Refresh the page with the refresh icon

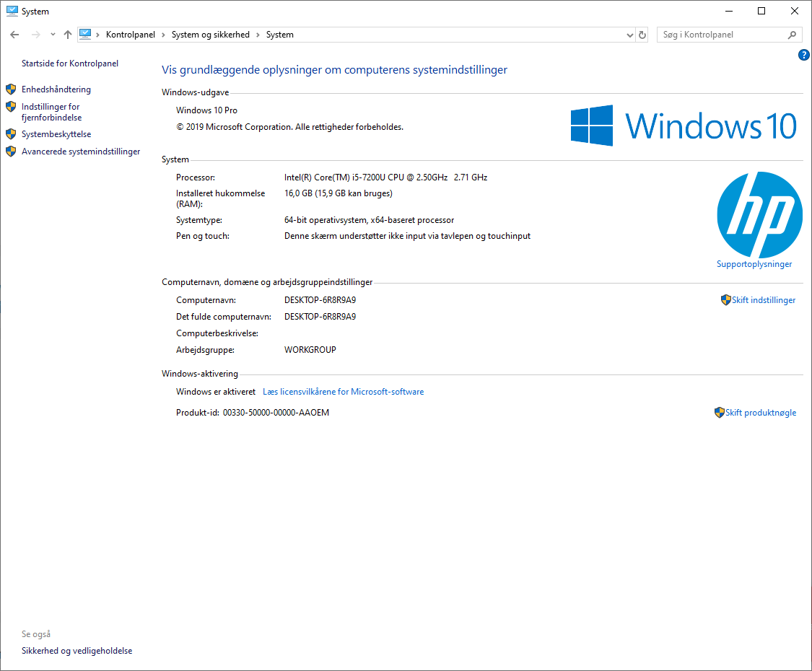[642, 34]
